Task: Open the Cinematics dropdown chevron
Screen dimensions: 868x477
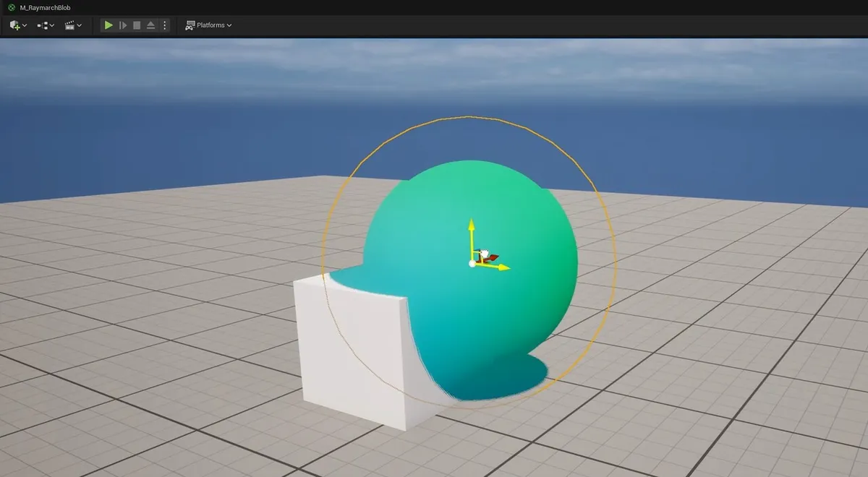Action: point(79,25)
